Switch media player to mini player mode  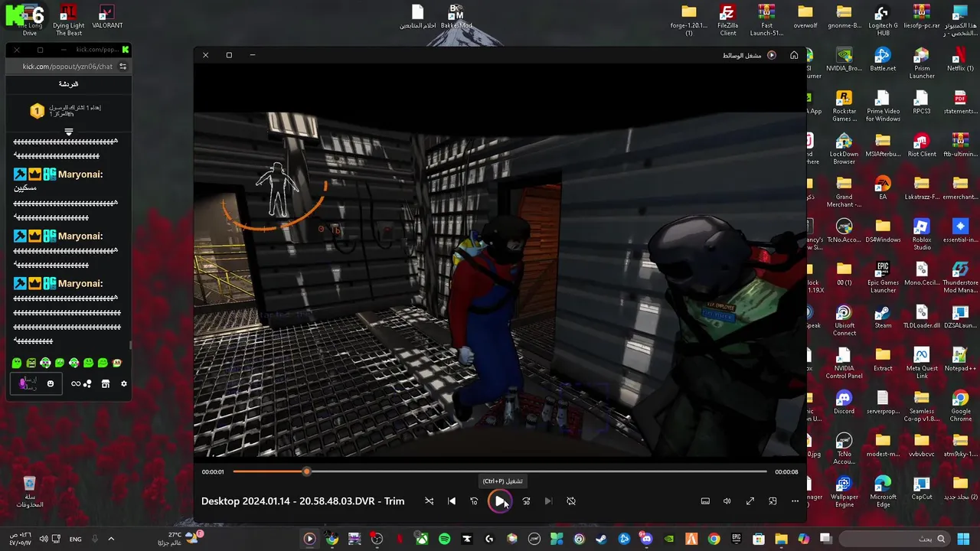pos(773,501)
